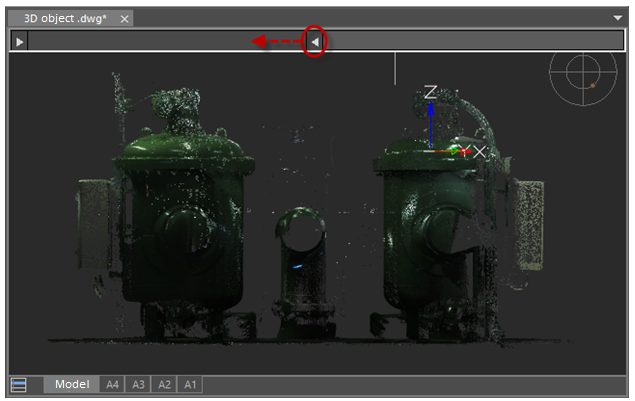Click the bar track right of the arrow handle

470,42
